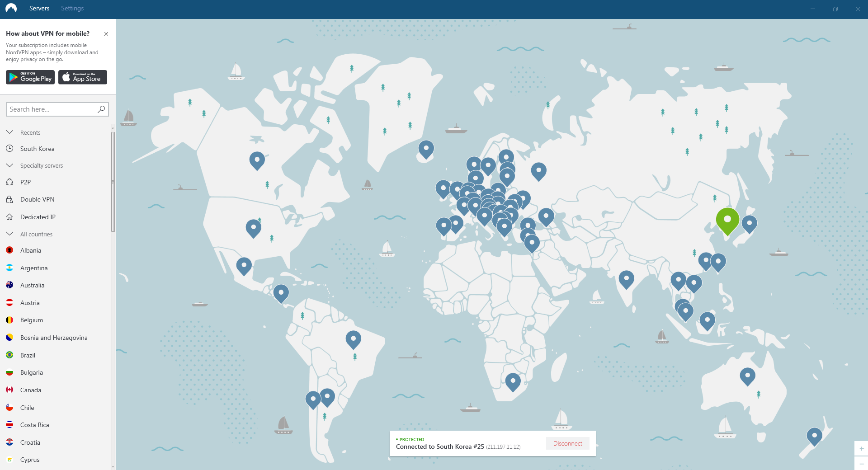Zoom in the map with plus button
Viewport: 868px width, 470px height.
click(862, 449)
